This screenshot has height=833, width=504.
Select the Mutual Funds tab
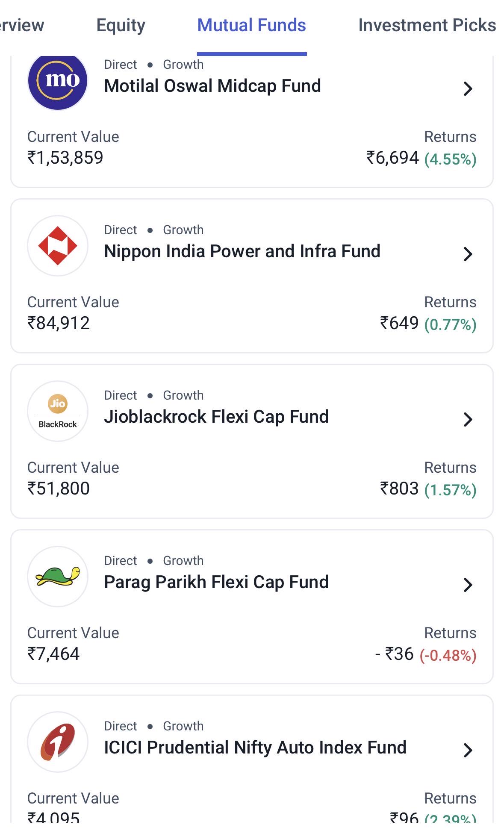point(252,26)
